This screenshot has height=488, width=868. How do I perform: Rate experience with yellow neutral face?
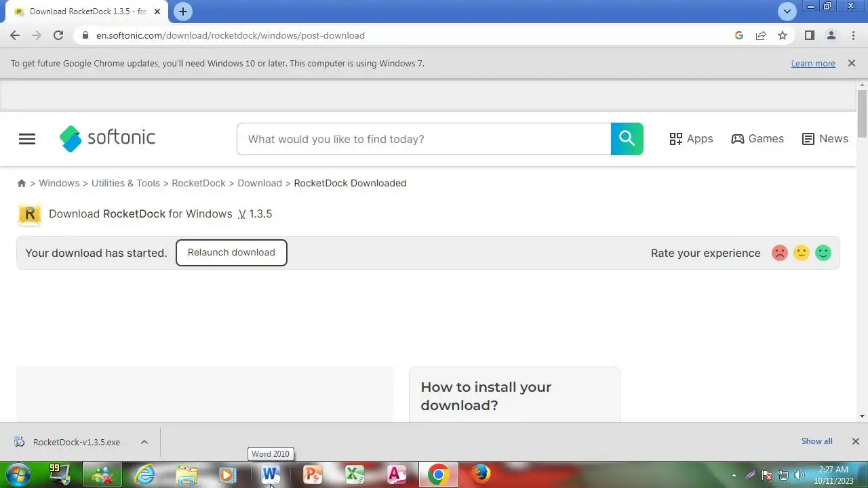(802, 253)
